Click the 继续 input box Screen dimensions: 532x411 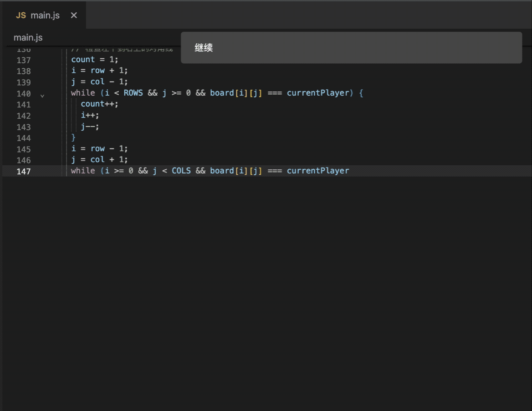(351, 47)
